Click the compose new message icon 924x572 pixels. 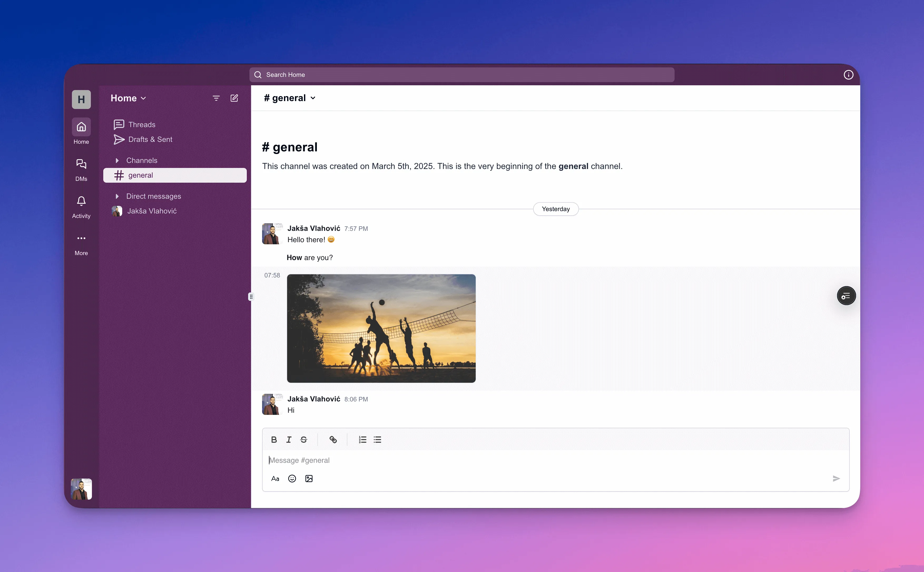(x=234, y=98)
